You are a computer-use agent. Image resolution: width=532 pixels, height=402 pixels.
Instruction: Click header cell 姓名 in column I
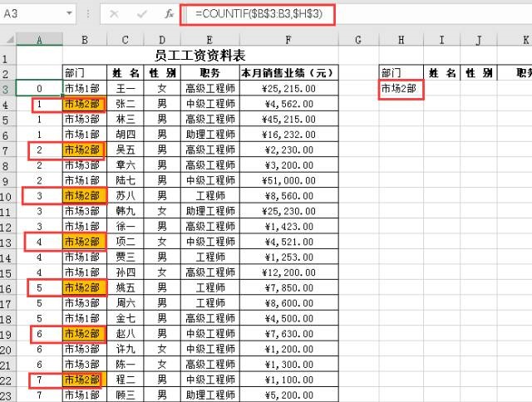[x=441, y=72]
